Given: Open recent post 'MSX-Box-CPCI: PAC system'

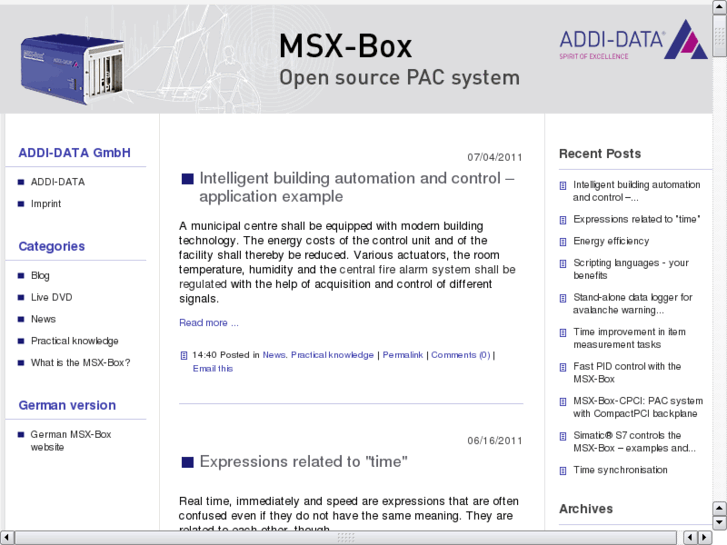Looking at the screenshot, I should tap(638, 407).
